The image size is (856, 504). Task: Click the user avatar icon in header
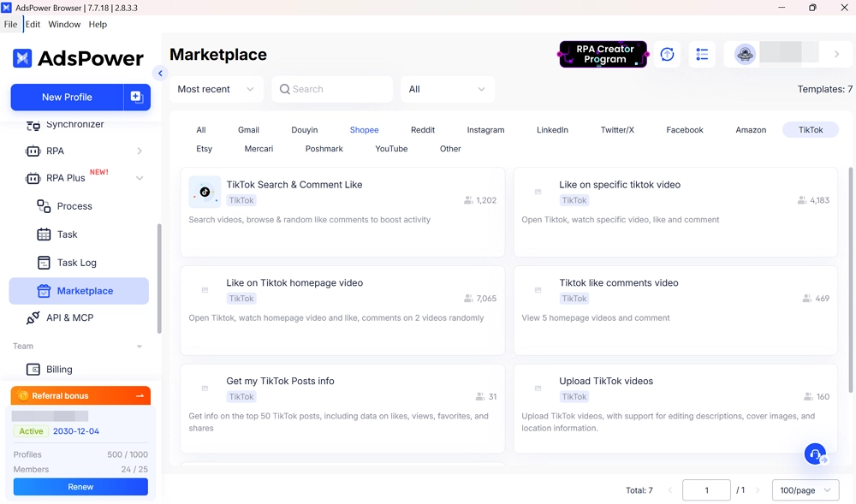tap(745, 55)
